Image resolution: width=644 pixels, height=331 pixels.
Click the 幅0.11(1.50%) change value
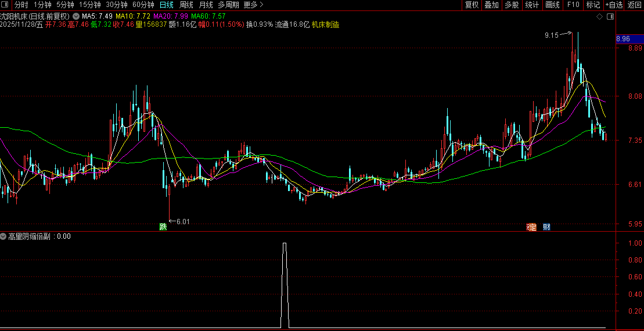221,24
